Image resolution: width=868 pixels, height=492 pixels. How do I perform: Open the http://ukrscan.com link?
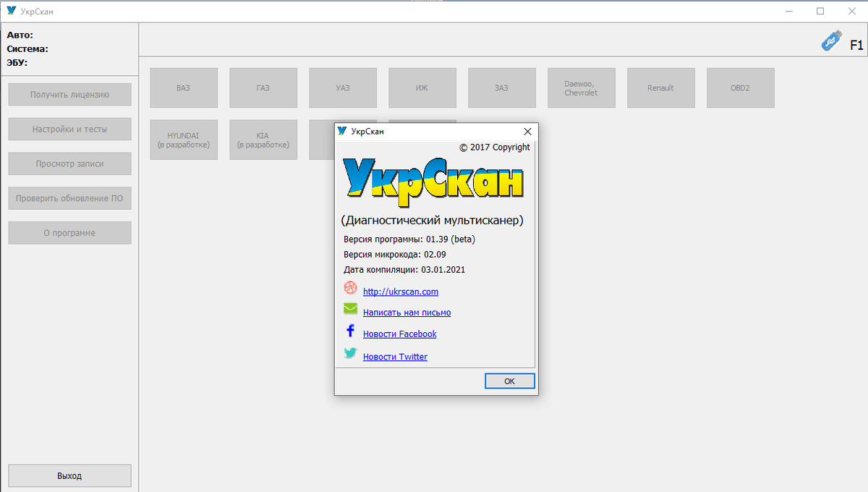[x=401, y=292]
